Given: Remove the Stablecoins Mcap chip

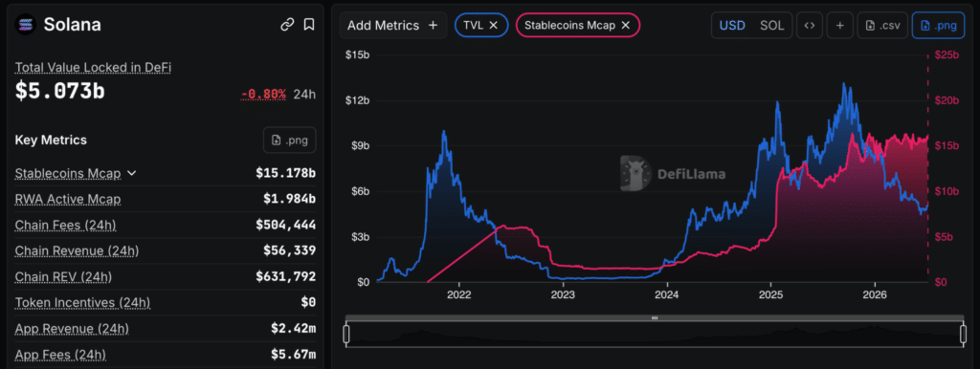Looking at the screenshot, I should pos(625,26).
